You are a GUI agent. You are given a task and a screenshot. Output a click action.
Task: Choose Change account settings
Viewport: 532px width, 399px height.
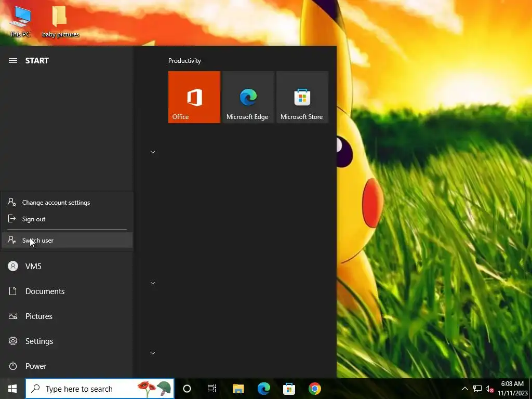click(x=67, y=203)
